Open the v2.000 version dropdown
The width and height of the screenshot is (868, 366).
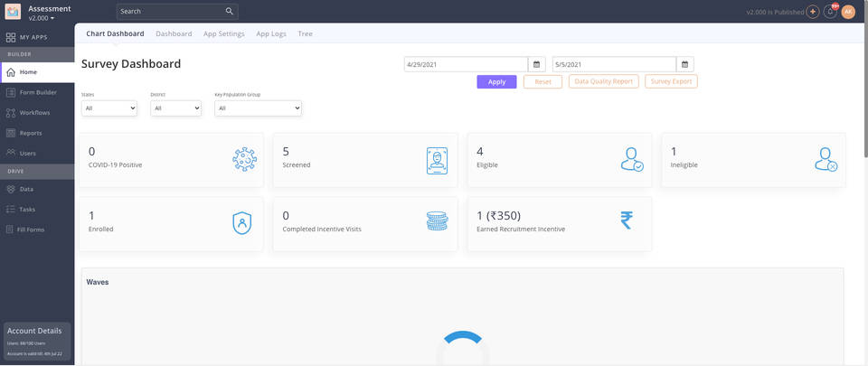42,18
